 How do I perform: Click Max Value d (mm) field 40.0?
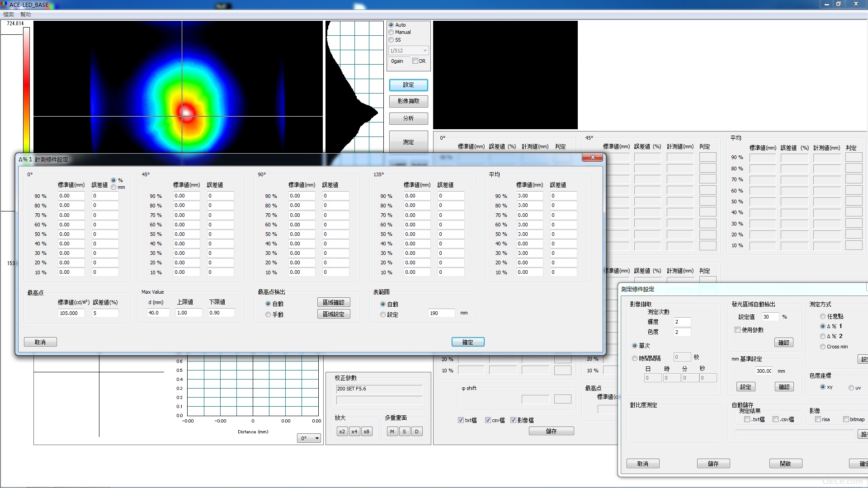pos(158,313)
